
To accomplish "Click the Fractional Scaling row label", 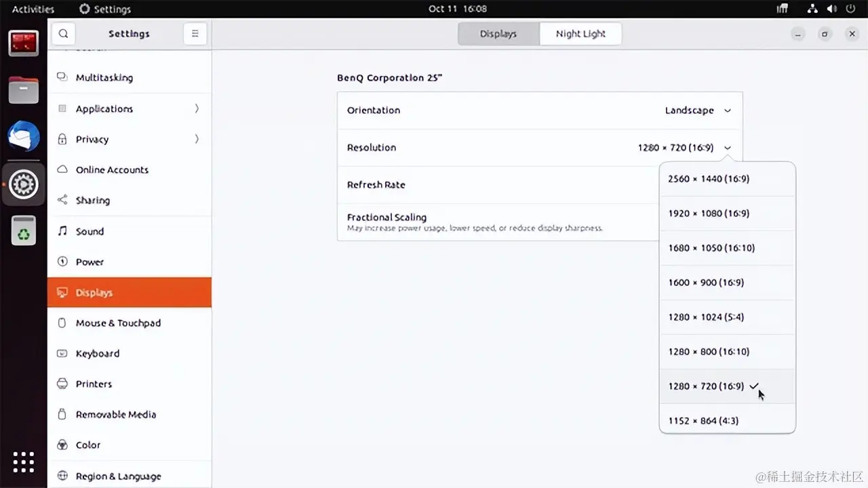I will pyautogui.click(x=387, y=217).
